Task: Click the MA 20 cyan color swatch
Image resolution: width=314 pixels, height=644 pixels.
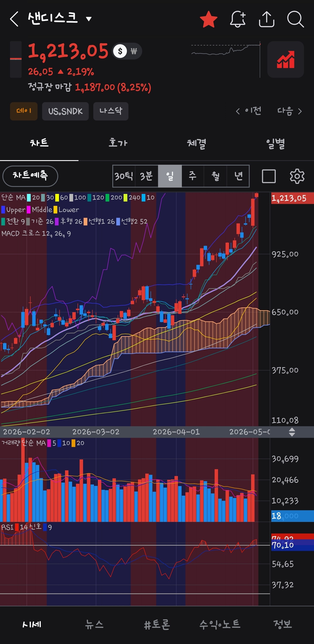Action: (x=29, y=198)
